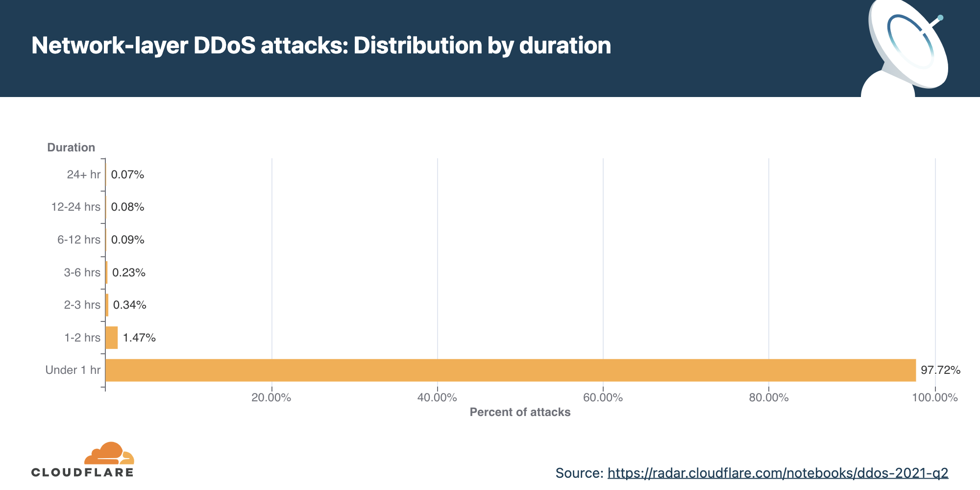Click the radar satellite dish icon
The height and width of the screenshot is (490, 980).
click(907, 47)
